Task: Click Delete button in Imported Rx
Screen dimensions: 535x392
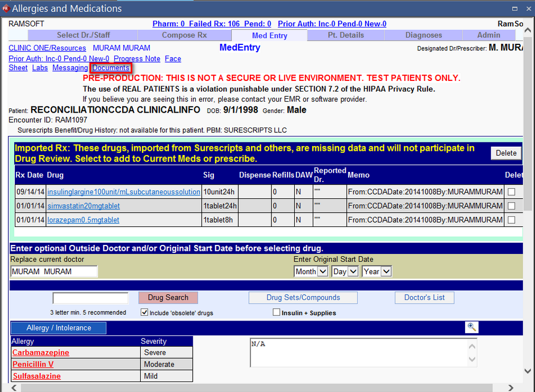Action: [506, 153]
